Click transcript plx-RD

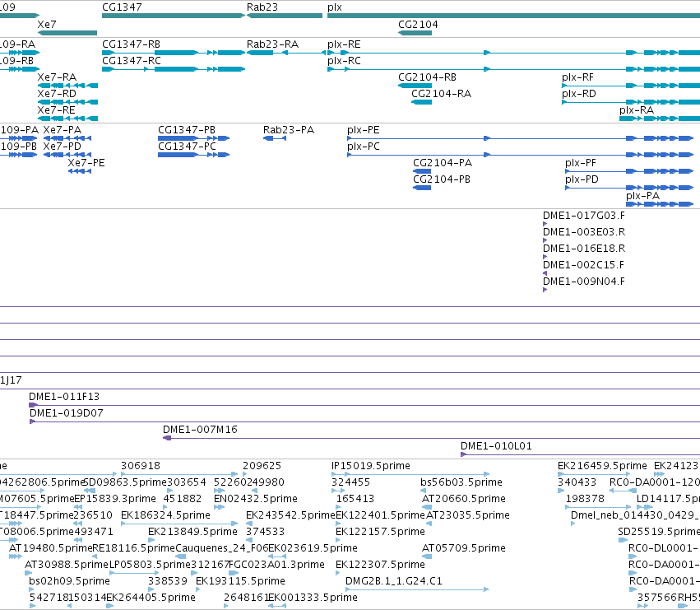point(631,102)
